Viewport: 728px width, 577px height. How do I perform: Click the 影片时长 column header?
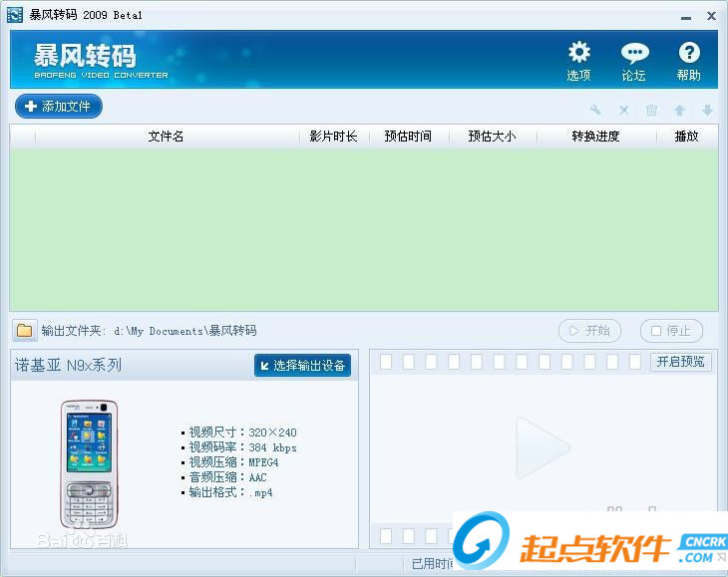click(x=333, y=137)
